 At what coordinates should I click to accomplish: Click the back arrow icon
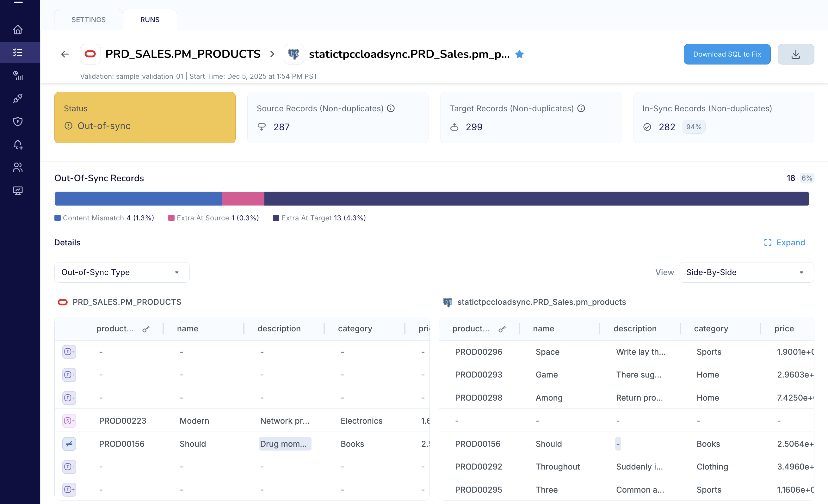point(65,54)
